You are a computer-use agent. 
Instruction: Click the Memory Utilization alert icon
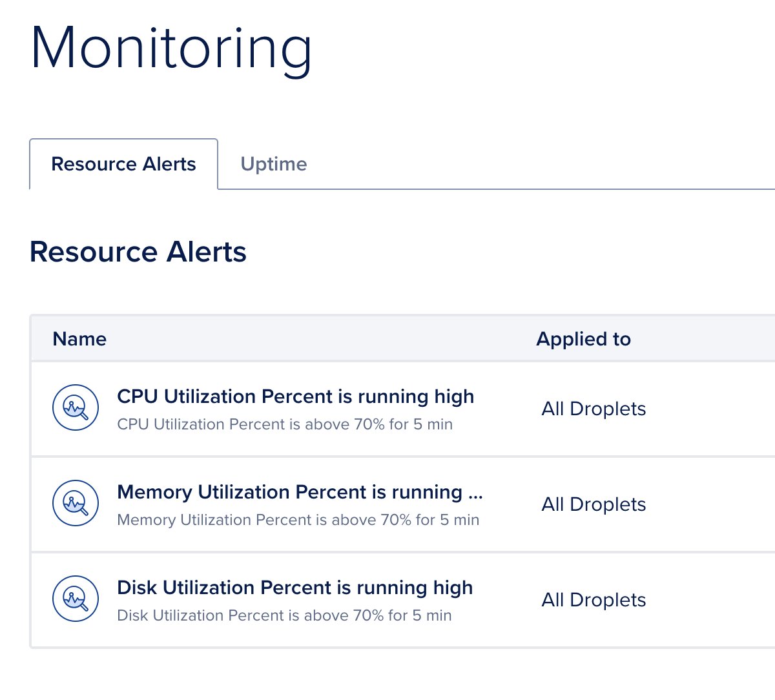point(76,504)
